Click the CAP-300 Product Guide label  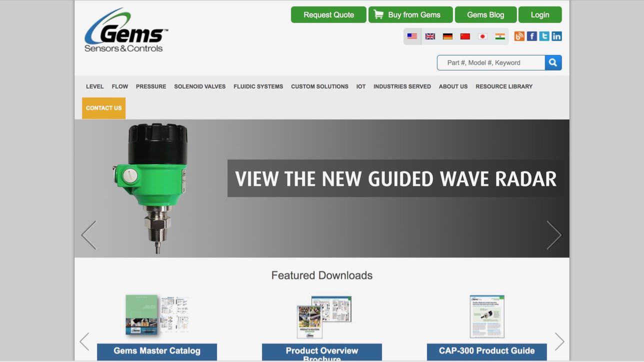[487, 351]
